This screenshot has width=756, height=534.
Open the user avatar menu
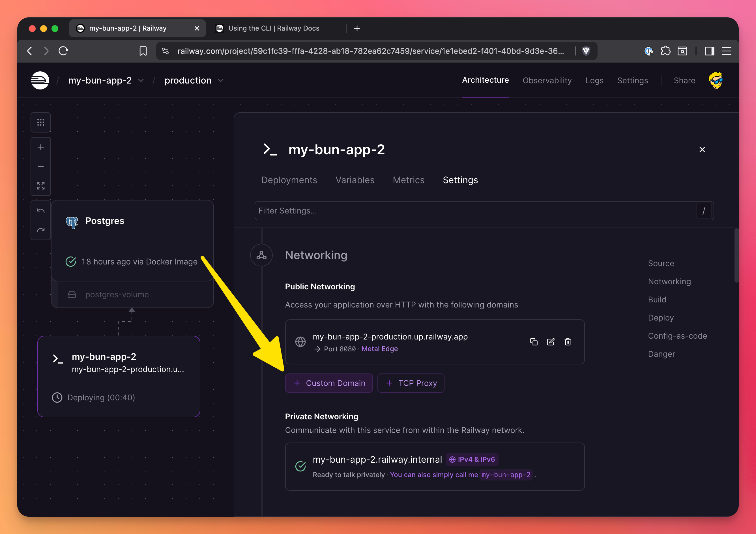click(716, 80)
